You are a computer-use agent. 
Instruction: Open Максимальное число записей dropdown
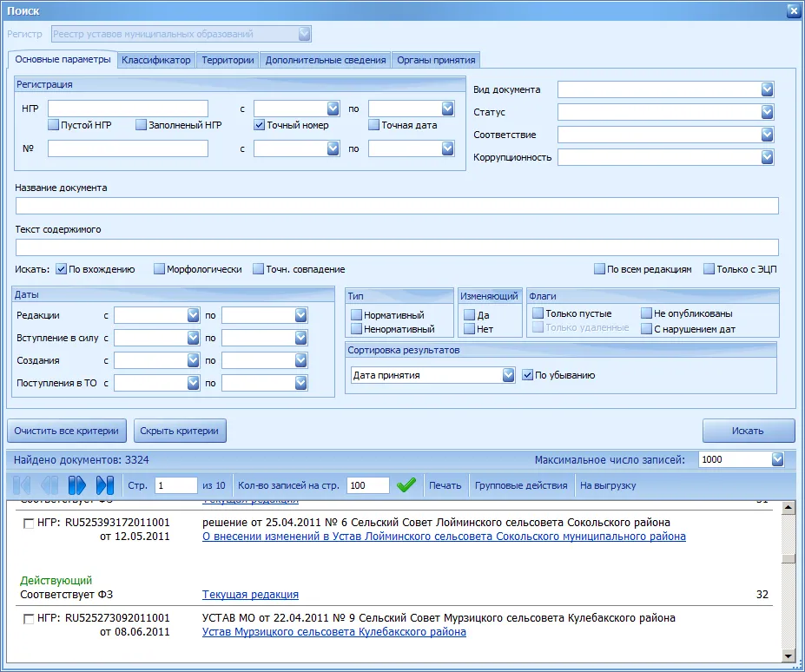(777, 459)
